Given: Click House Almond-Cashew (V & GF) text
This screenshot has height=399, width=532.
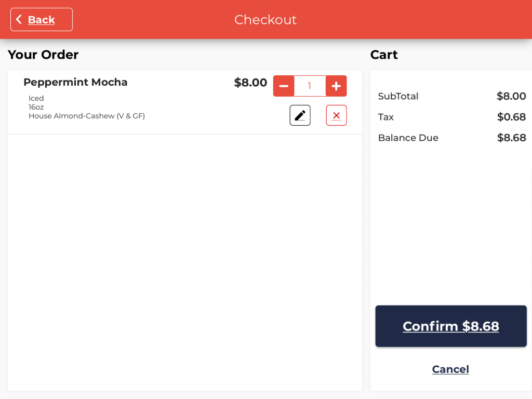Looking at the screenshot, I should [x=87, y=116].
